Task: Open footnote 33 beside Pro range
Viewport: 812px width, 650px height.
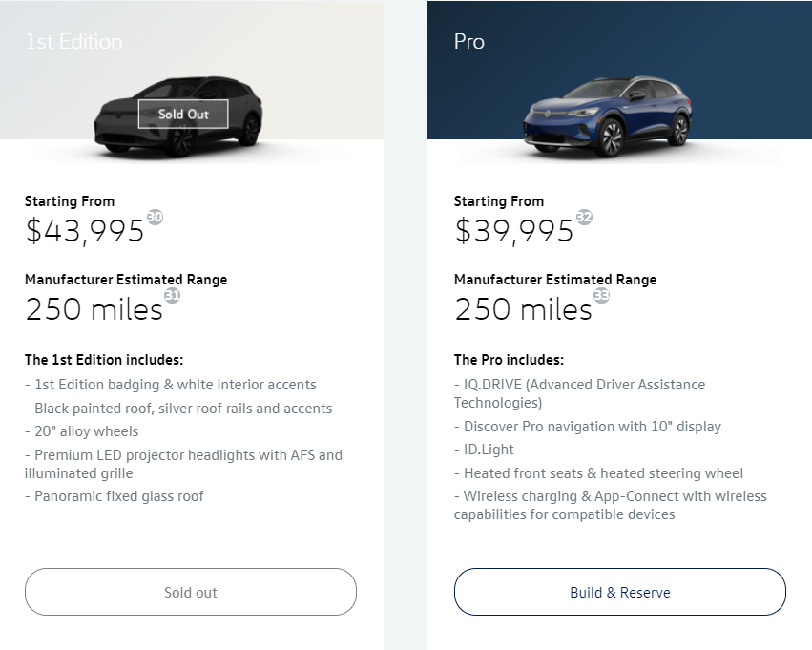Action: click(601, 295)
